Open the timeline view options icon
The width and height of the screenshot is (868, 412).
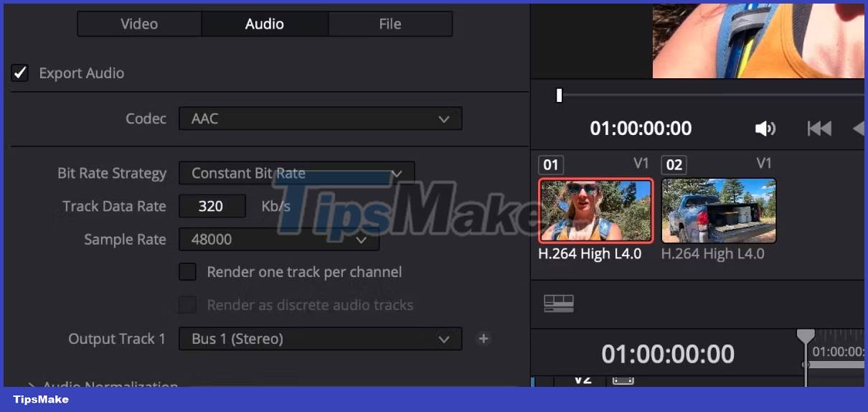pos(559,304)
